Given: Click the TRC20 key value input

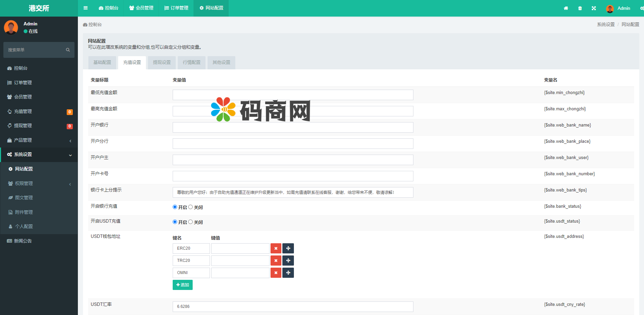Looking at the screenshot, I should pyautogui.click(x=240, y=261).
